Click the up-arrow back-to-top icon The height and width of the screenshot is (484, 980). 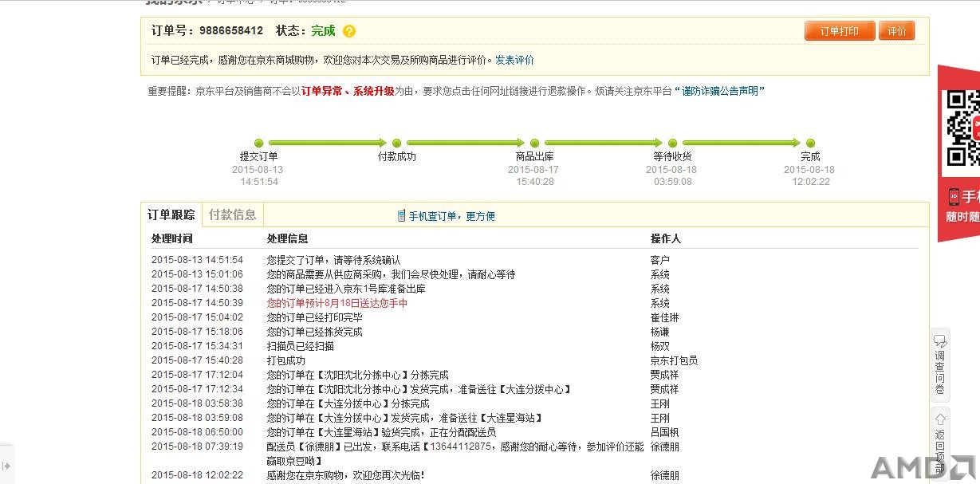point(940,419)
